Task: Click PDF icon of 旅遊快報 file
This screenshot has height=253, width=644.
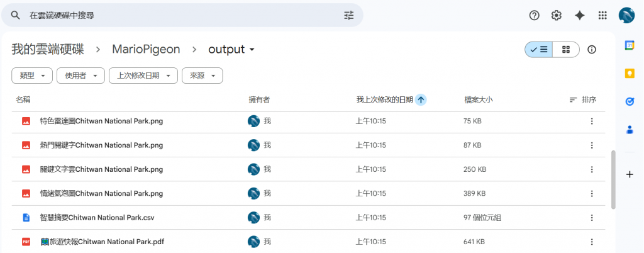Action: (26, 242)
